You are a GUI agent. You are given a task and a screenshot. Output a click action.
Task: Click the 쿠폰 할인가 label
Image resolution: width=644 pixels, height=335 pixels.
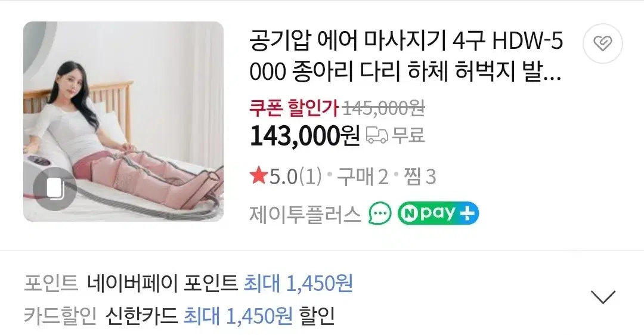pyautogui.click(x=293, y=108)
